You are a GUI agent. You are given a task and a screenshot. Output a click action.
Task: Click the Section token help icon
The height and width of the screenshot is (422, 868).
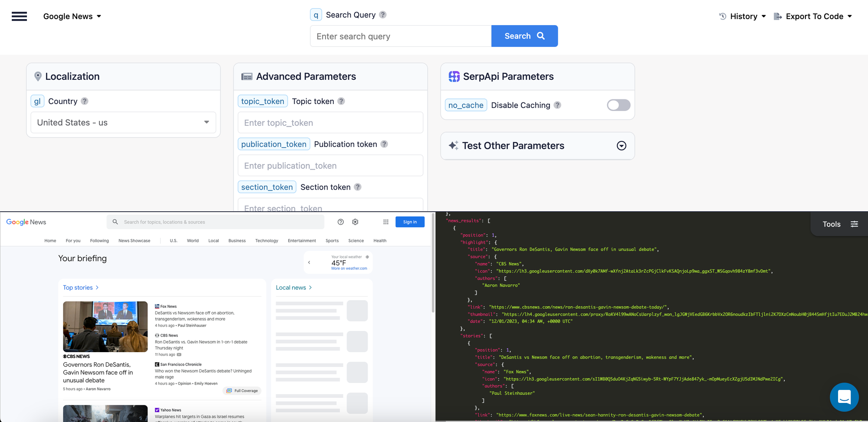(x=358, y=187)
